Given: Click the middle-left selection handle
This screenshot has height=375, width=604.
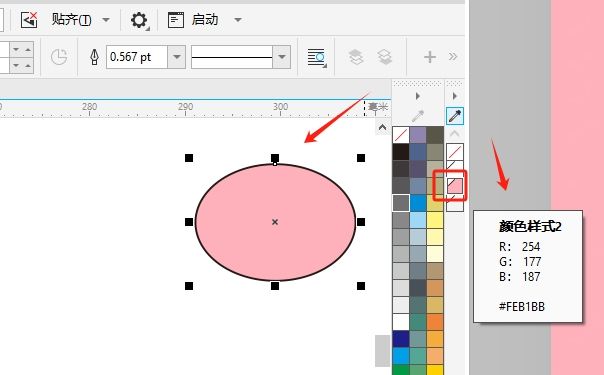Looking at the screenshot, I should pyautogui.click(x=189, y=222).
